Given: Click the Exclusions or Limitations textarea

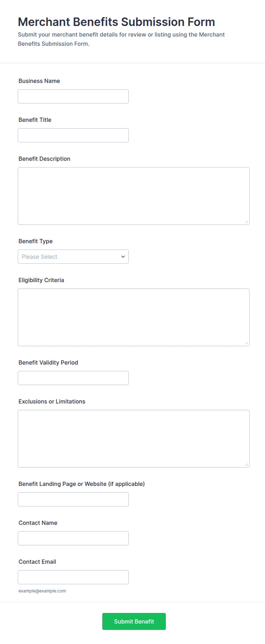Looking at the screenshot, I should tap(134, 439).
